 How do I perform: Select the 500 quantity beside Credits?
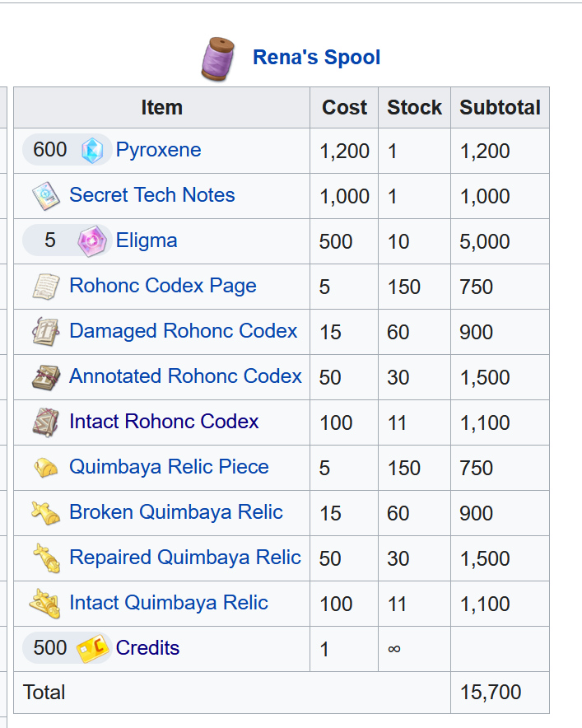click(49, 647)
